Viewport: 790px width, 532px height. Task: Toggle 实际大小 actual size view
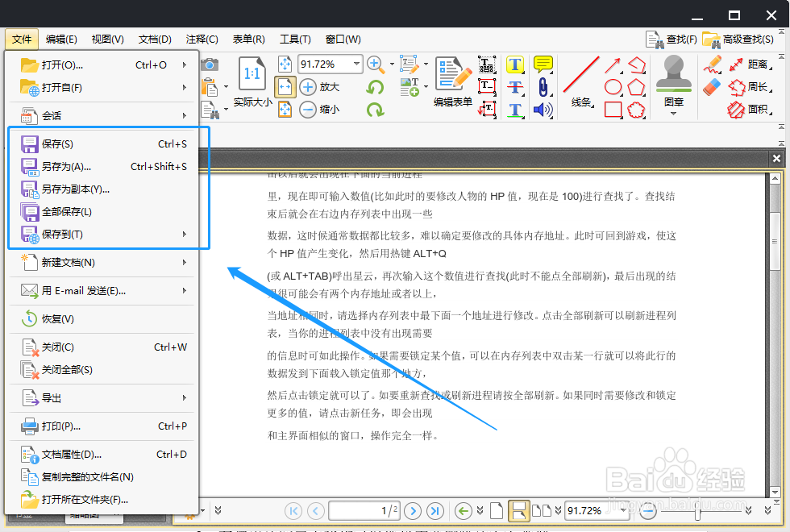252,81
